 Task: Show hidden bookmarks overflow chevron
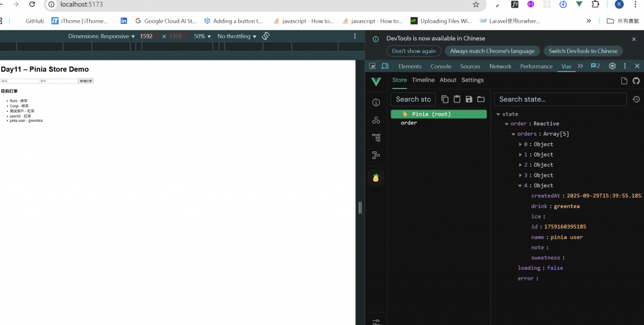coord(589,21)
